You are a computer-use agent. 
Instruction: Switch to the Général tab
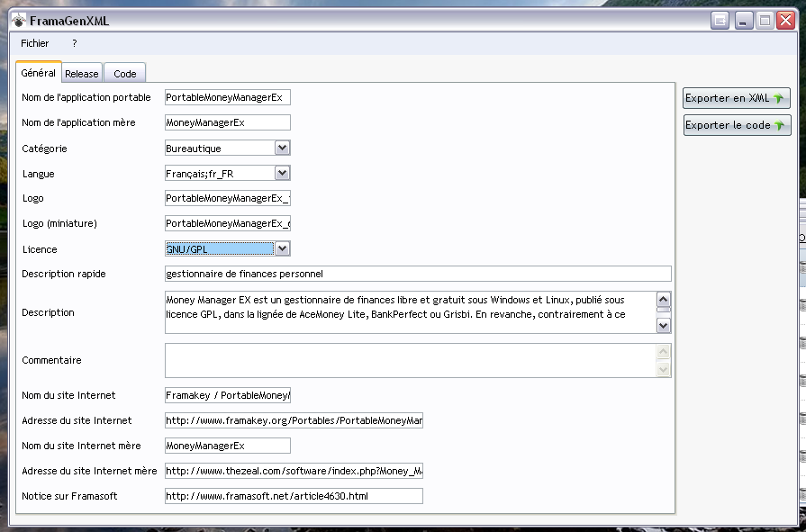[39, 73]
